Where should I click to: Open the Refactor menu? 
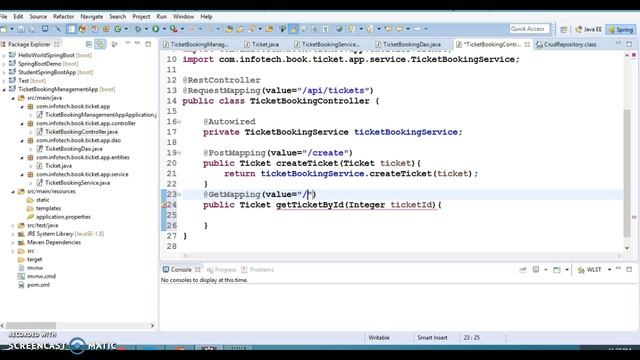64,17
